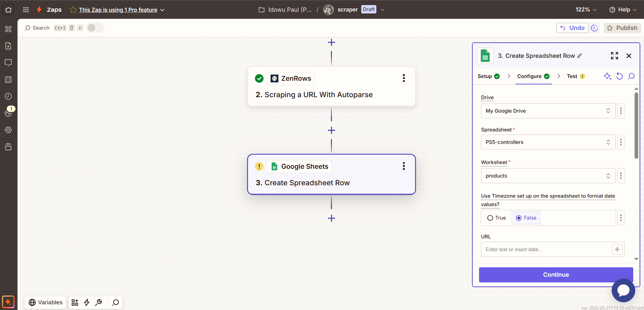Switch to the Test tab
Image resolution: width=644 pixels, height=310 pixels.
(x=576, y=76)
